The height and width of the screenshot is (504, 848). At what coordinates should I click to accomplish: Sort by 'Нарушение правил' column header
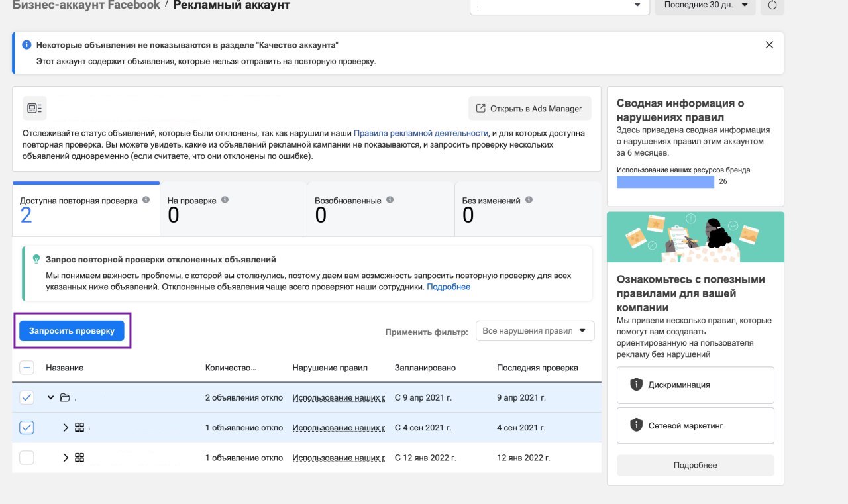330,368
